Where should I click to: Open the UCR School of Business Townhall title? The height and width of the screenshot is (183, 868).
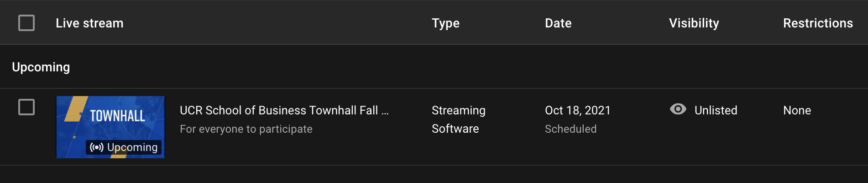pos(284,110)
